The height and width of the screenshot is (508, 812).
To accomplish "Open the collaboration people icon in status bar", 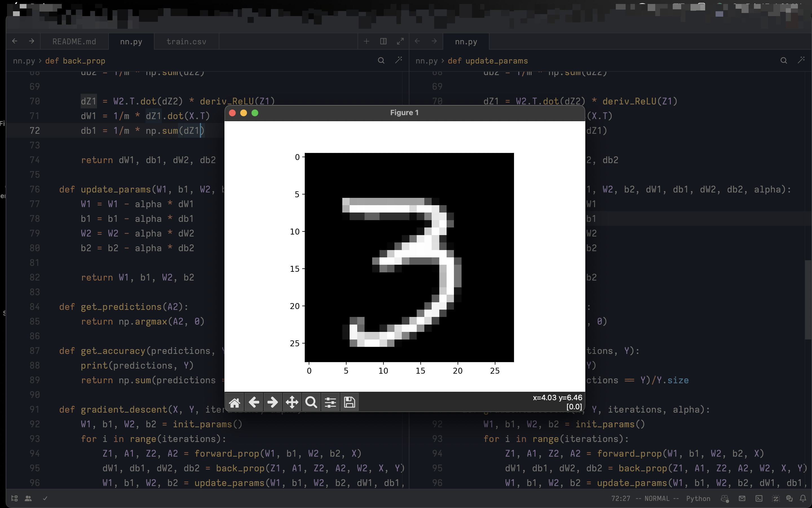I will point(28,499).
